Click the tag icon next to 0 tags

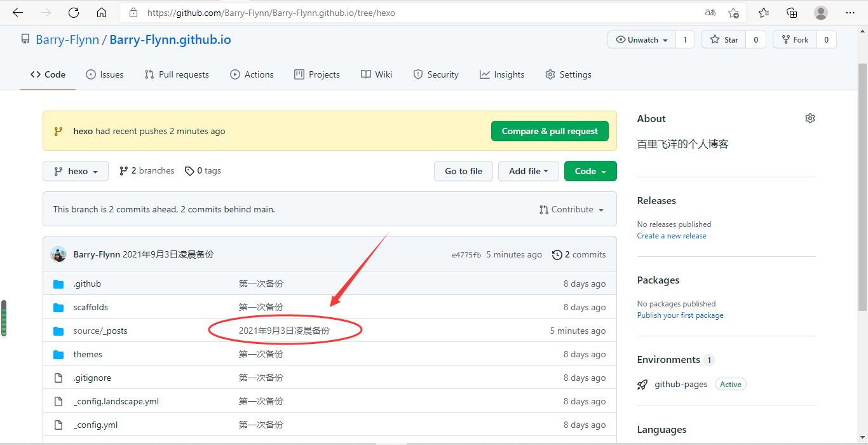(189, 171)
